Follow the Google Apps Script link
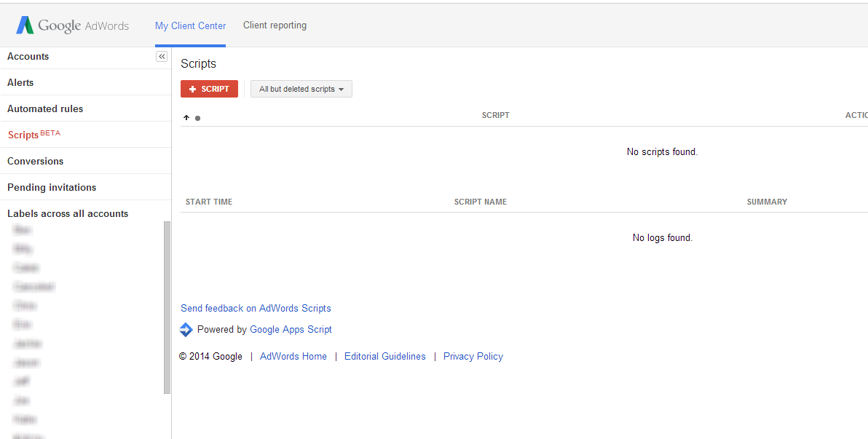This screenshot has height=439, width=868. click(x=291, y=329)
